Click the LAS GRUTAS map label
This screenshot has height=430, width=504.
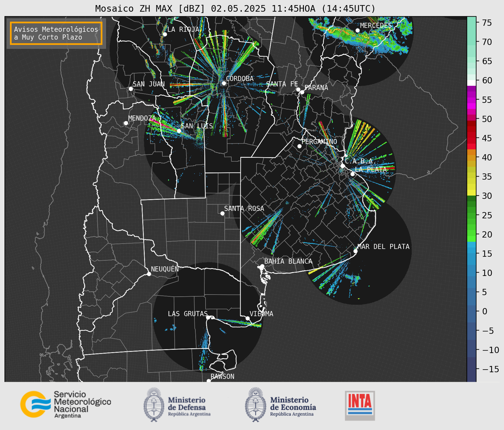tap(188, 314)
